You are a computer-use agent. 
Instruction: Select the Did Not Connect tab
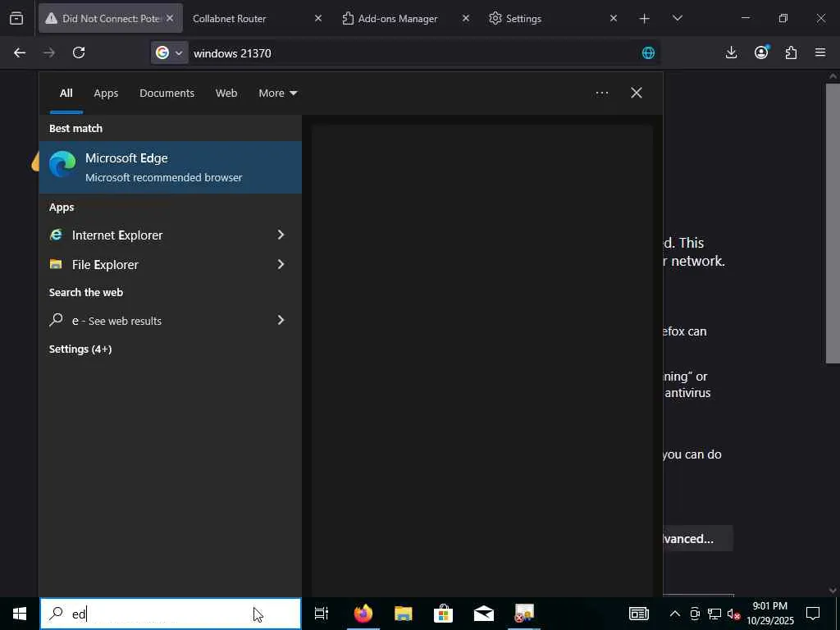(111, 19)
